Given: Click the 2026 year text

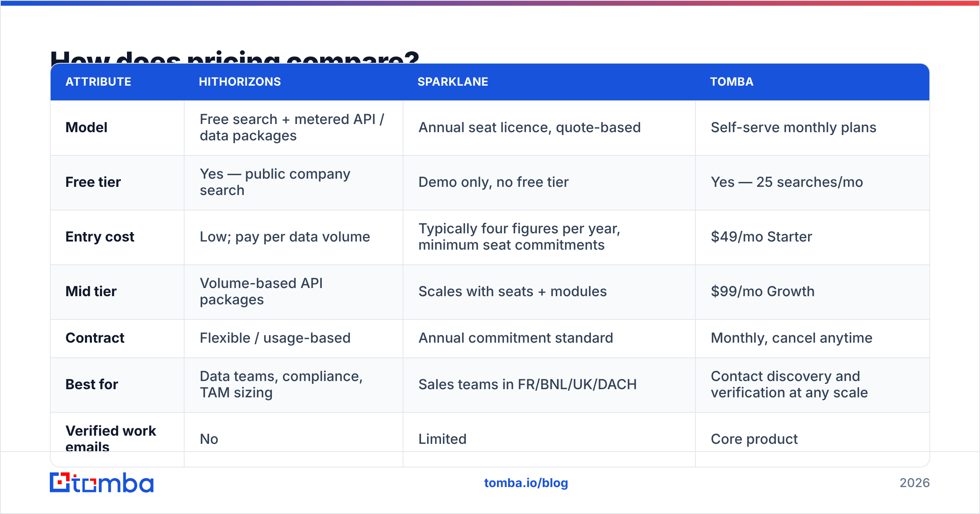Looking at the screenshot, I should tap(915, 483).
